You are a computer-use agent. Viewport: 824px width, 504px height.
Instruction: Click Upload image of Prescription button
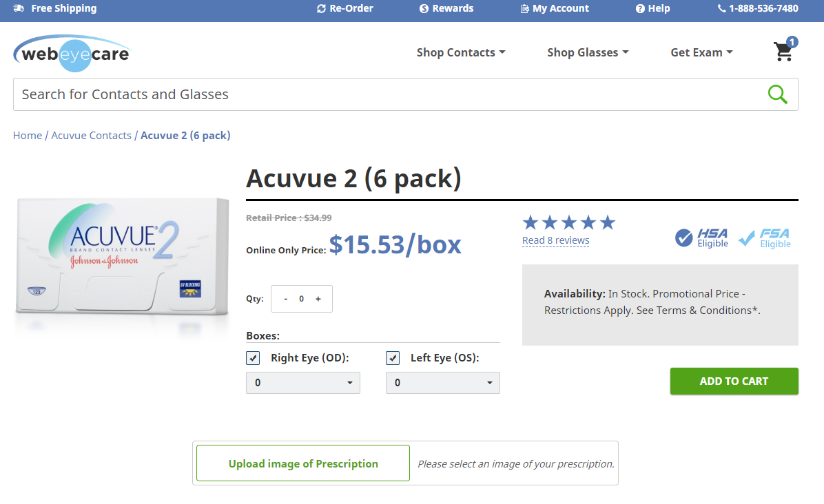coord(303,463)
